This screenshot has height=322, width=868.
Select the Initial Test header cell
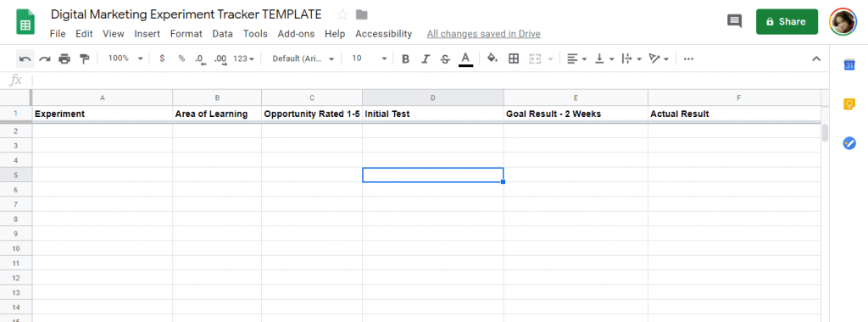433,114
